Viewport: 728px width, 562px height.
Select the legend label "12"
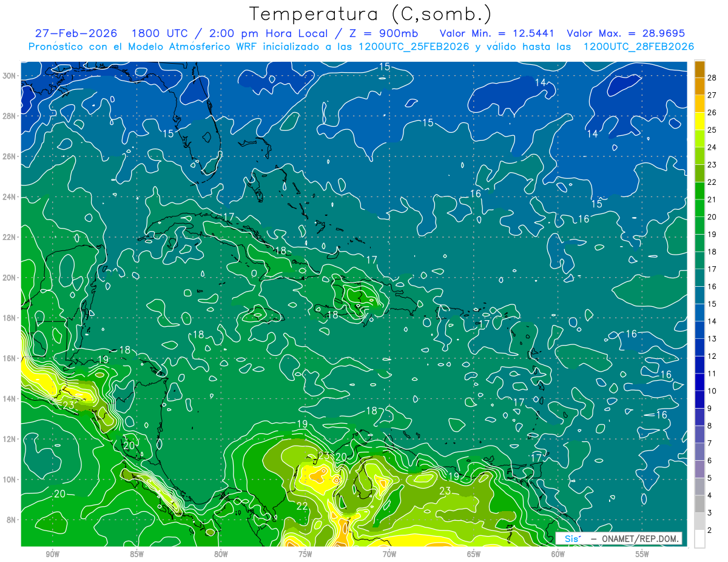pos(712,356)
